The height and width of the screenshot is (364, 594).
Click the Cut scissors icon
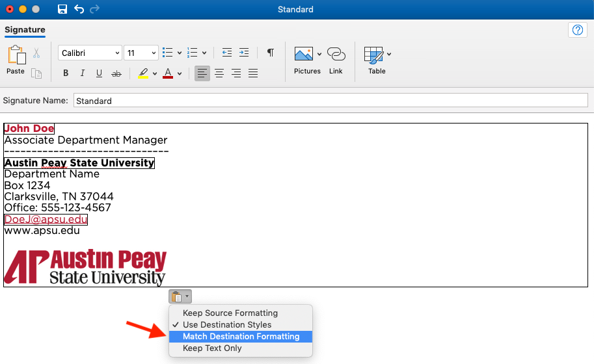tap(36, 53)
